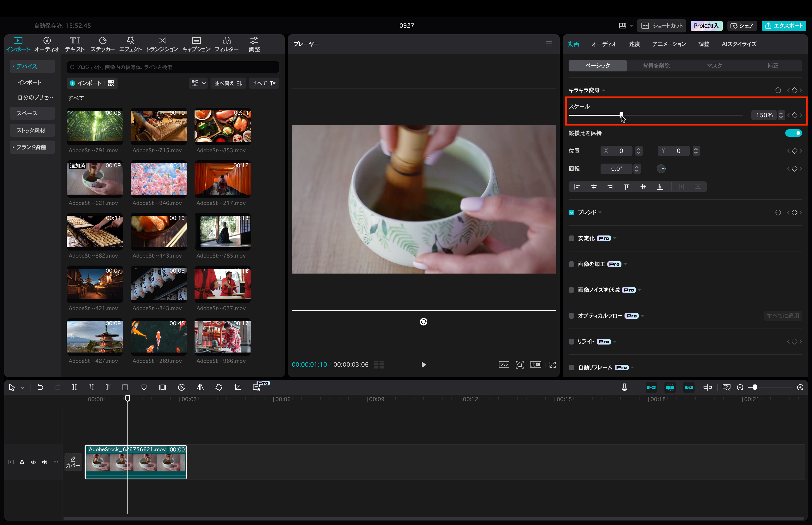Viewport: 812px width, 525px height.
Task: Click the timeline zoom in magnifier
Action: point(800,387)
